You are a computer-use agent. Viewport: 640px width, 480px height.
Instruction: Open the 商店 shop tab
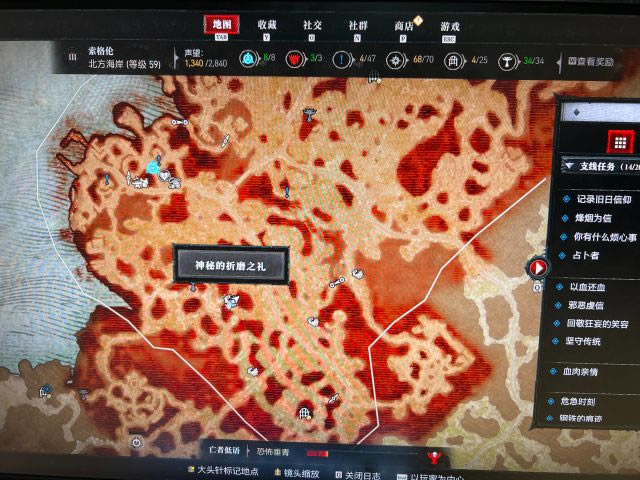click(404, 25)
